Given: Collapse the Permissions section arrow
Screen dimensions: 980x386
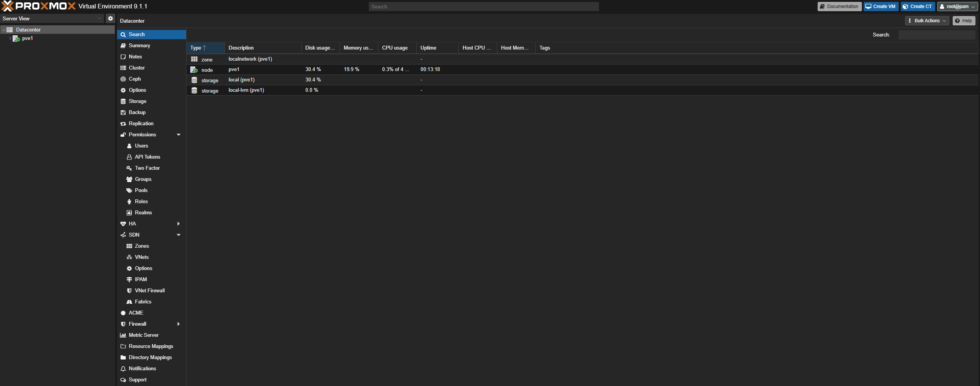Looking at the screenshot, I should pyautogui.click(x=178, y=135).
